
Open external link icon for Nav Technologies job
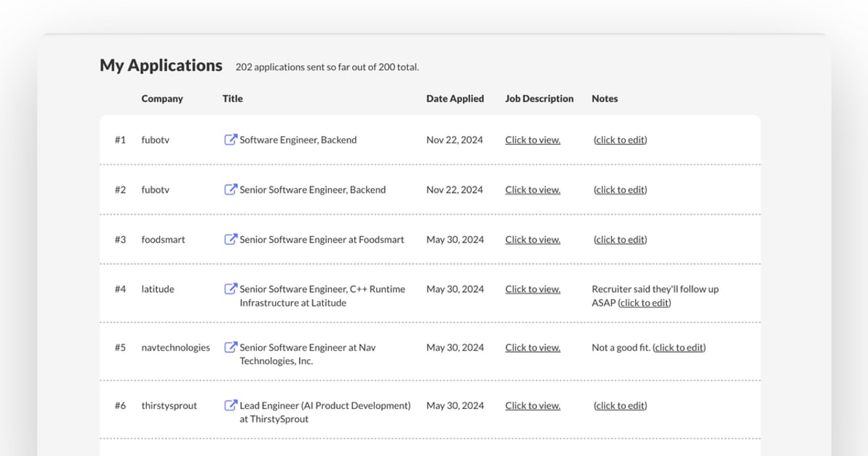tap(231, 347)
